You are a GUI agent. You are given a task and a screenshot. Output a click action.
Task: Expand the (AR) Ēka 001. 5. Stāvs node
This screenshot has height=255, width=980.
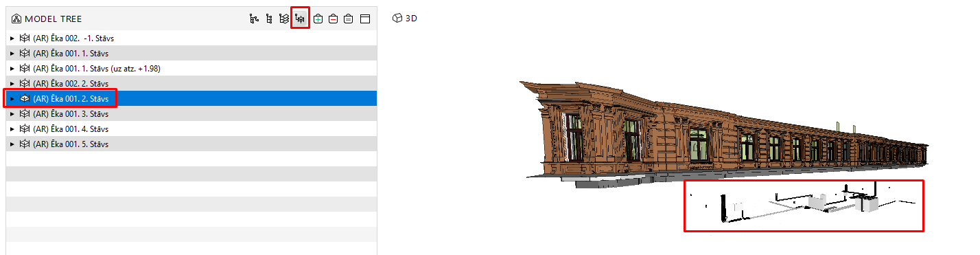pos(12,144)
